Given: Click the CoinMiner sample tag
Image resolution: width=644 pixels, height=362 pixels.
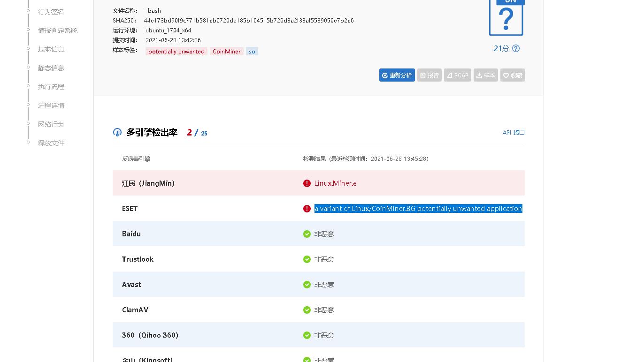Looking at the screenshot, I should coord(227,51).
